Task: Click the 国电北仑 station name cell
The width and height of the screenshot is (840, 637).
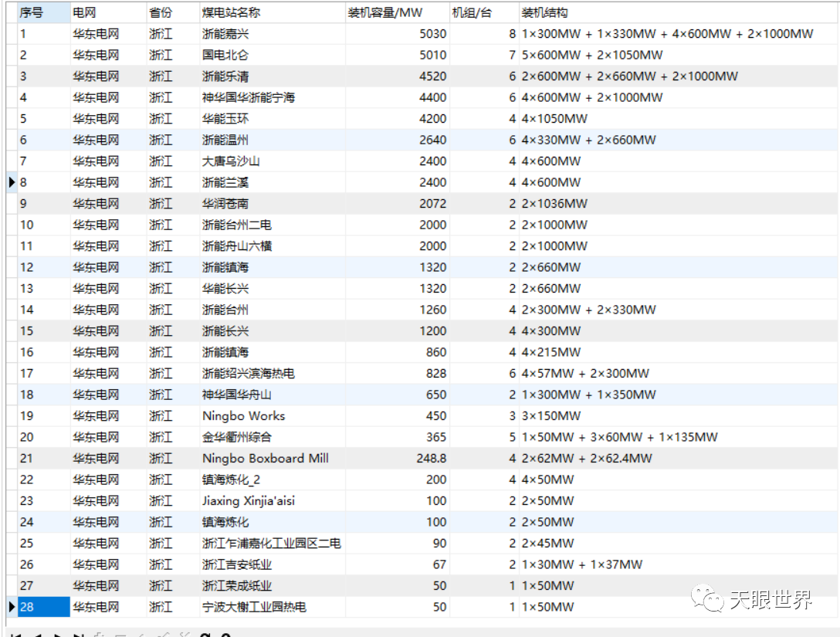Action: (x=272, y=55)
